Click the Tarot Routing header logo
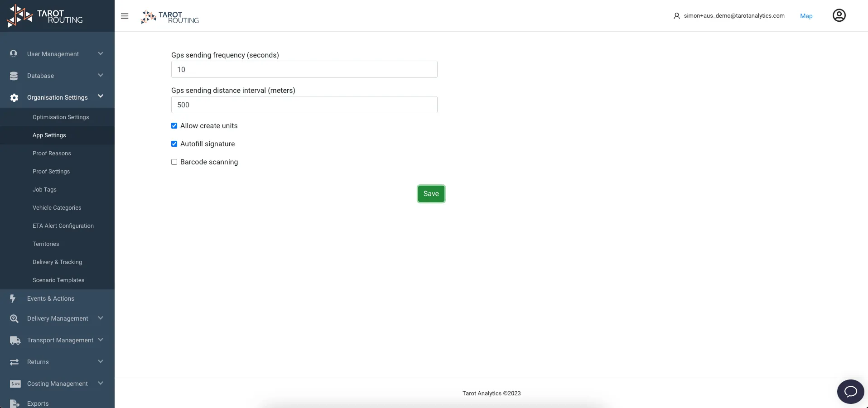Screen dimensions: 868x408 click(170, 17)
